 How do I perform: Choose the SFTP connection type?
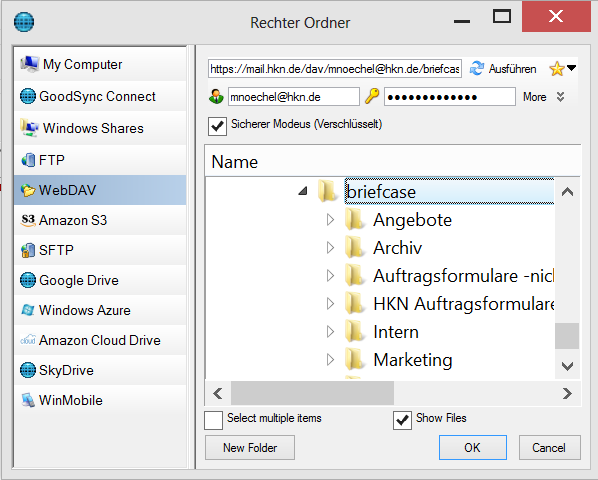pyautogui.click(x=100, y=250)
